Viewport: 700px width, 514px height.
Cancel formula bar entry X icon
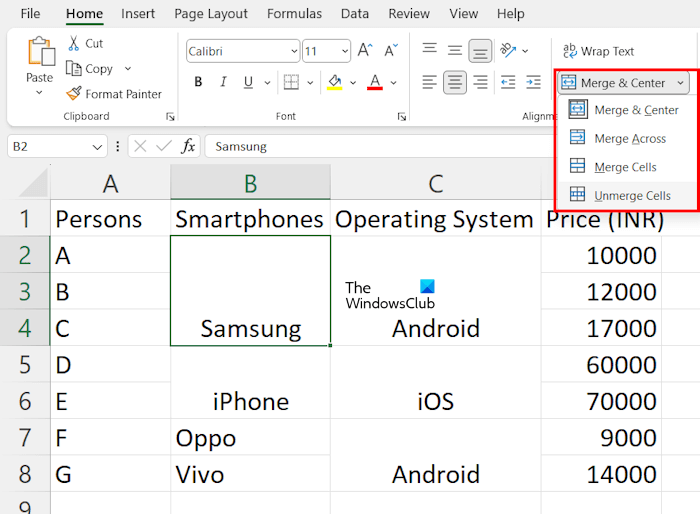pyautogui.click(x=140, y=146)
